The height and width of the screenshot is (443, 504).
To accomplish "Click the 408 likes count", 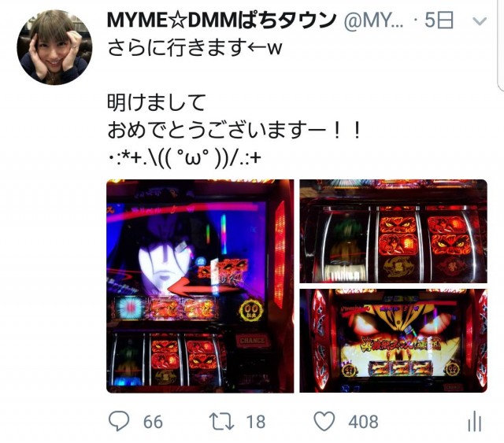I will pos(363,422).
